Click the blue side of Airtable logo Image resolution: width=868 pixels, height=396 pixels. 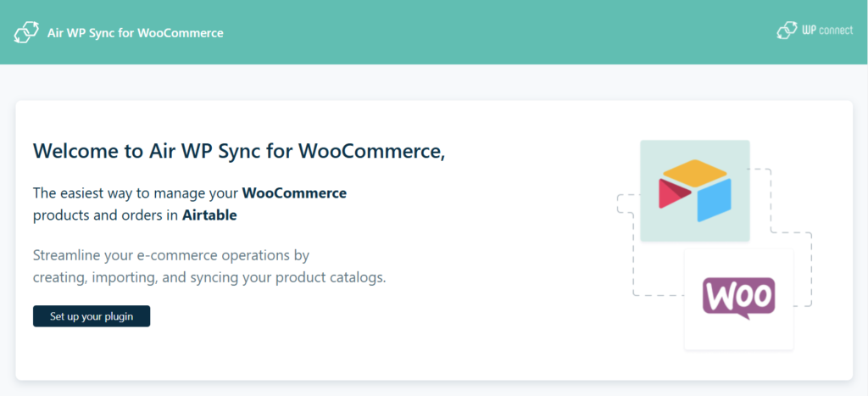714,200
